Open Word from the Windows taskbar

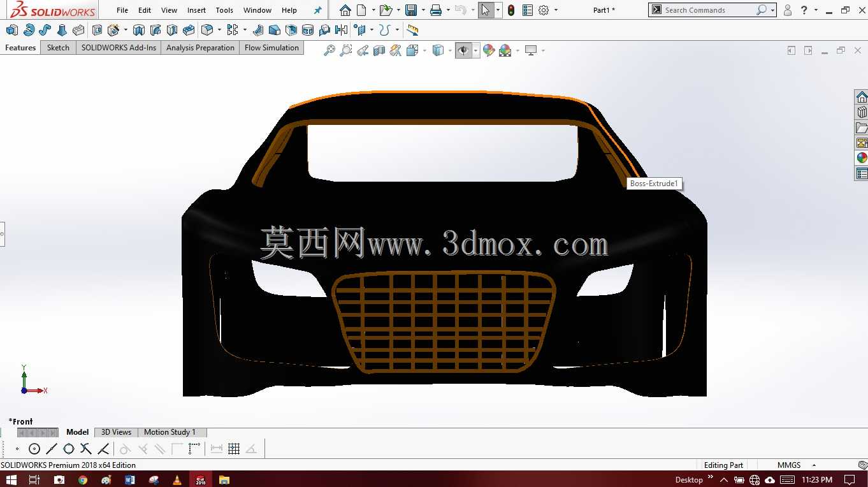point(130,479)
